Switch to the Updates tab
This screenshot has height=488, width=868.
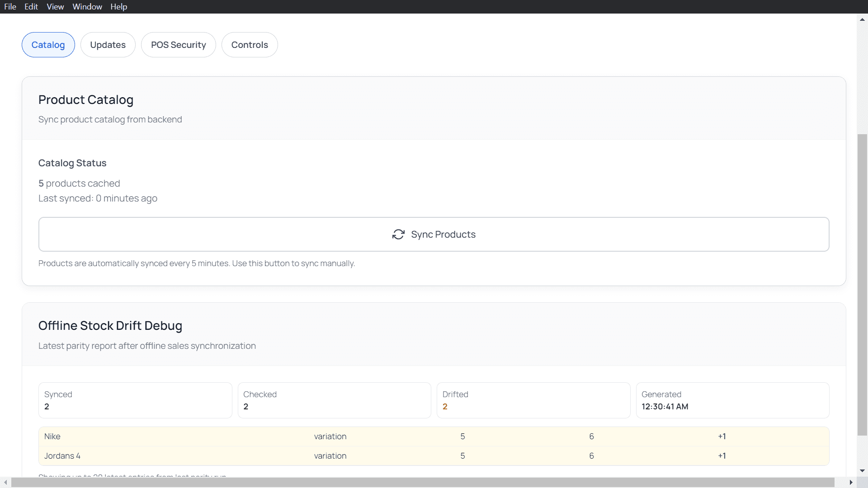coord(108,45)
